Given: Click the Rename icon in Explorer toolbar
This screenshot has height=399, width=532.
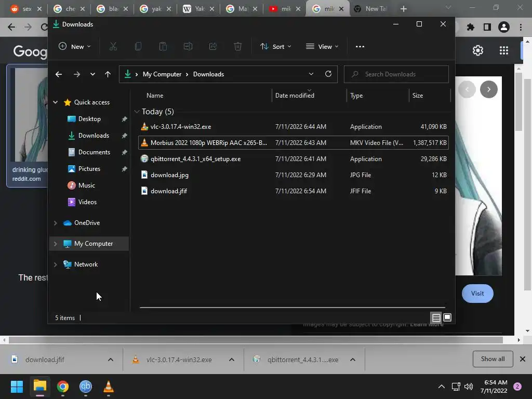Looking at the screenshot, I should [188, 46].
